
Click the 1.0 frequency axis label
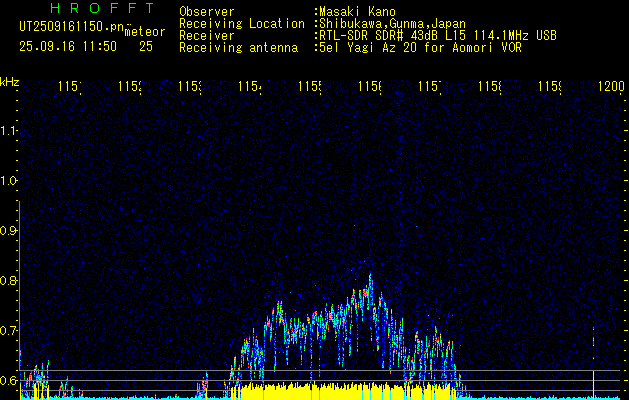8,181
